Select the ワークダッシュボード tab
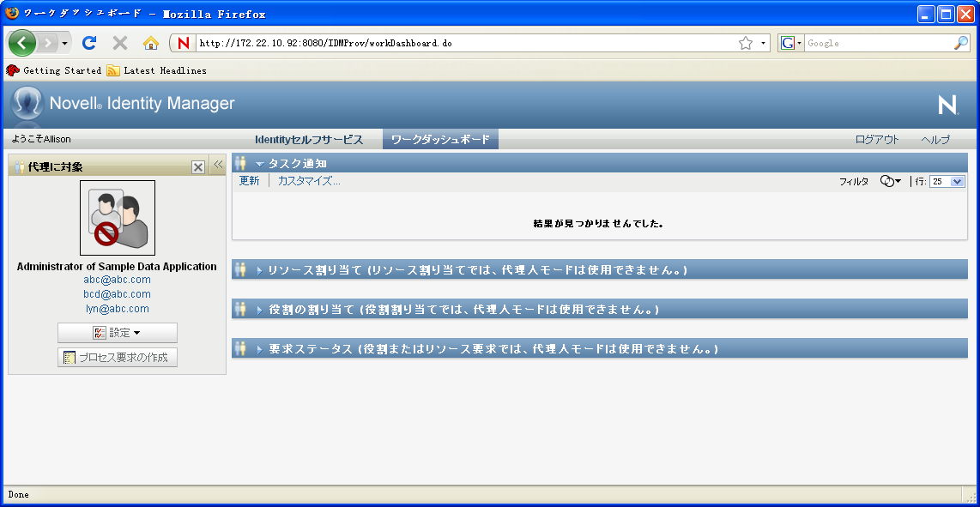Viewport: 980px width, 507px height. point(440,140)
